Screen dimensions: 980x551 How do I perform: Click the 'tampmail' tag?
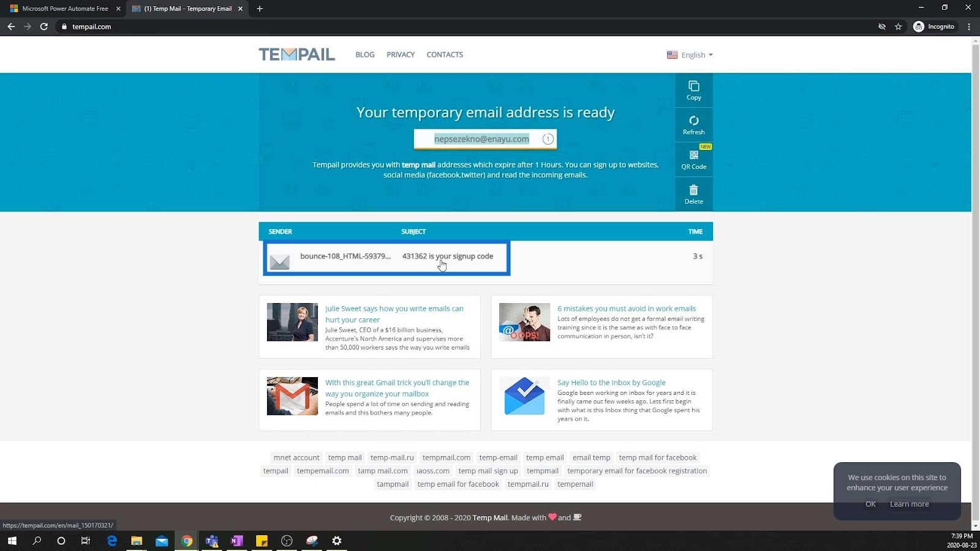pyautogui.click(x=393, y=484)
